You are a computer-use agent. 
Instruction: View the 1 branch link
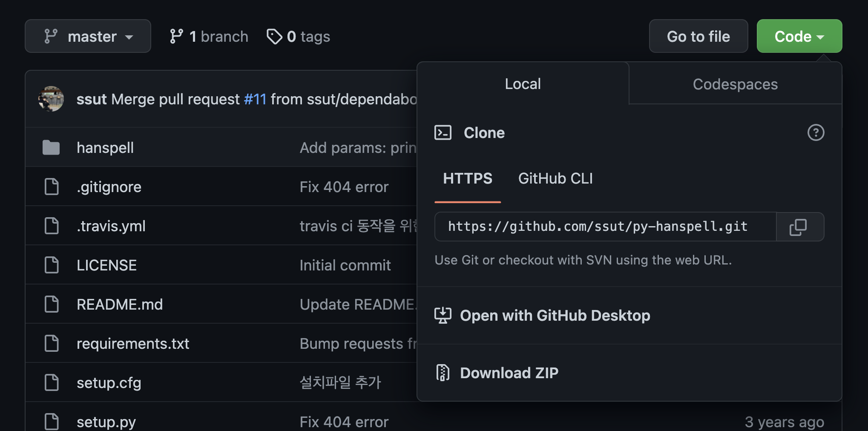click(209, 37)
